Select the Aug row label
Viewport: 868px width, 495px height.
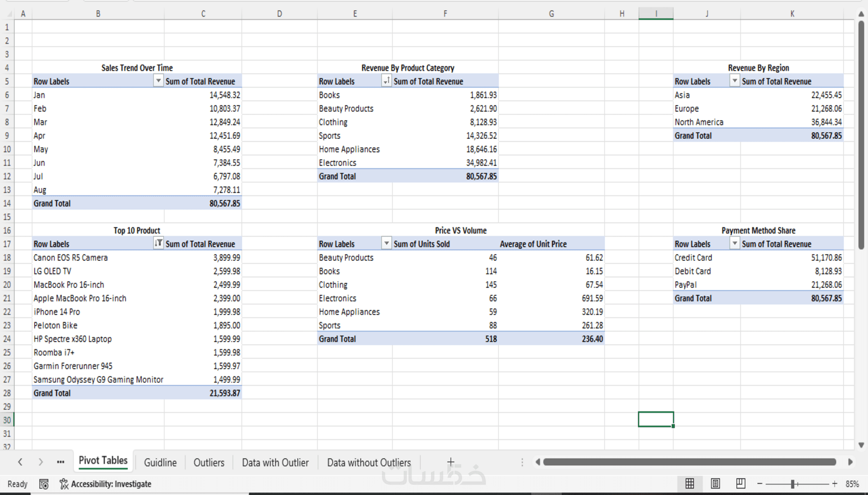pos(98,189)
